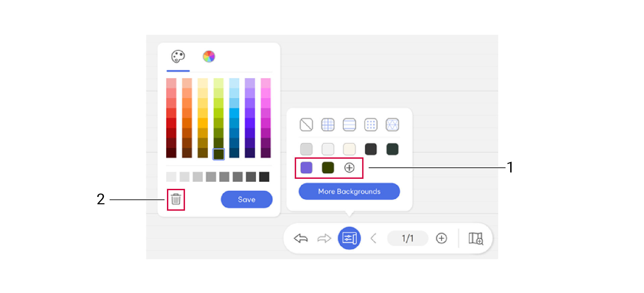Select the isometric triangle pattern background
Image resolution: width=644 pixels, height=293 pixels.
(392, 125)
